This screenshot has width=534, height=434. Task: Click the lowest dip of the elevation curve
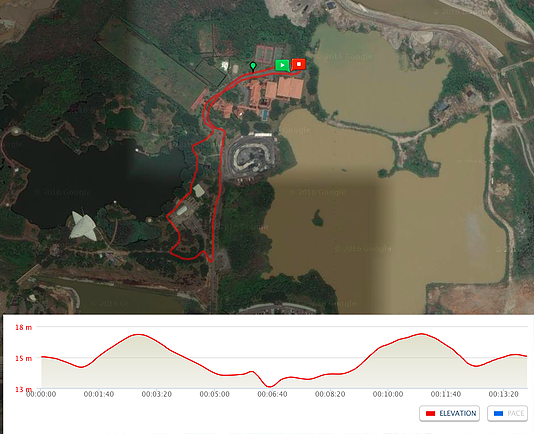click(270, 387)
